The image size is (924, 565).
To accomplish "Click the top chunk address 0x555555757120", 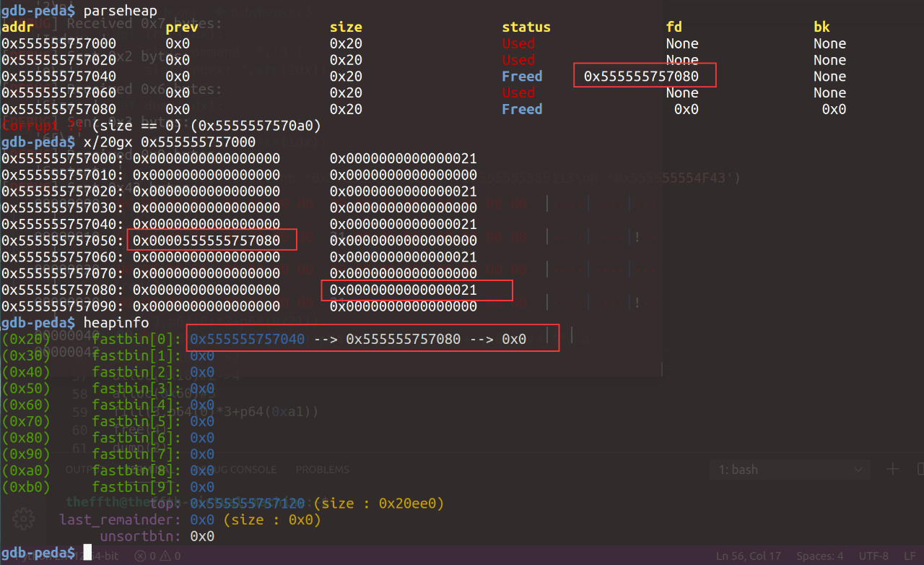I will tap(247, 504).
